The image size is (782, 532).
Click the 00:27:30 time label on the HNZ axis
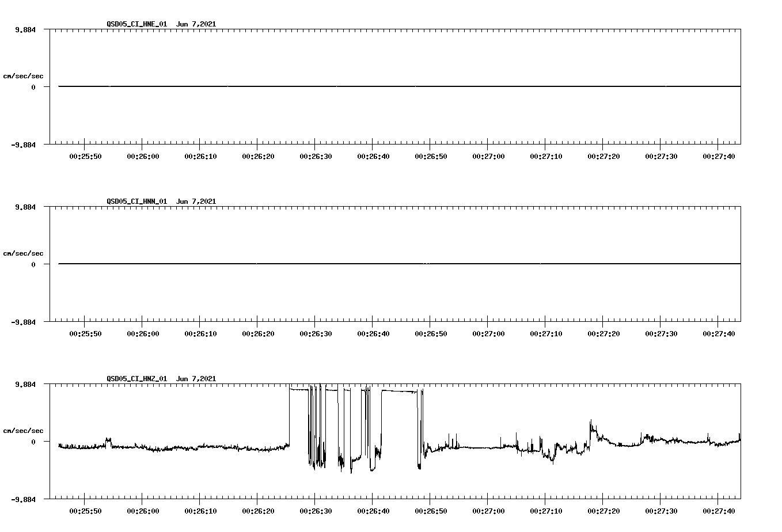pyautogui.click(x=661, y=511)
